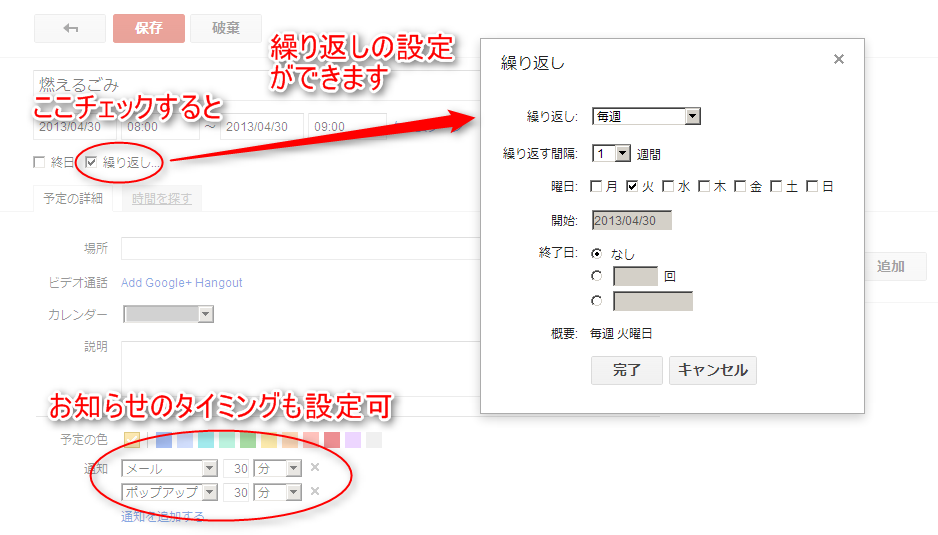The height and width of the screenshot is (535, 938).
Task: Open the 毎週 repeat frequency dropdown
Action: coord(646,117)
